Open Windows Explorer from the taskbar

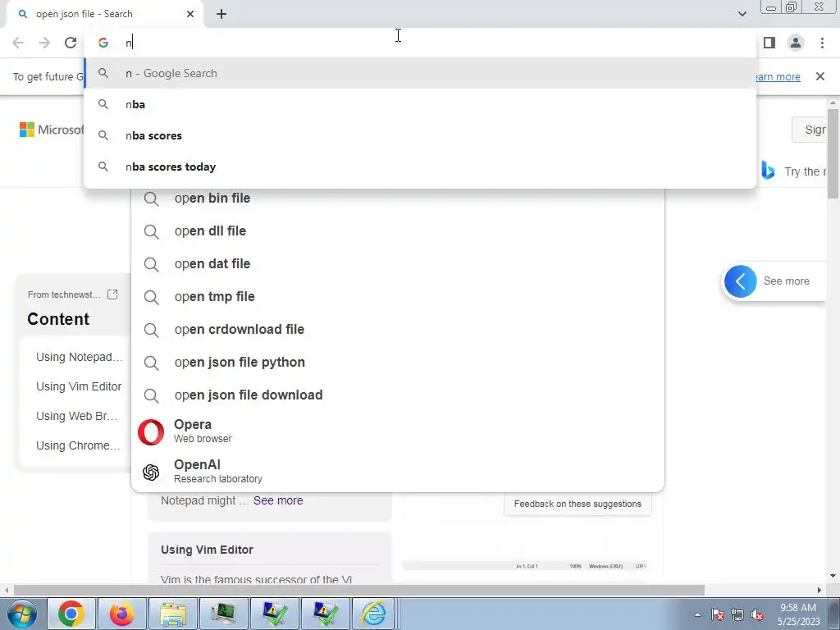[x=172, y=614]
